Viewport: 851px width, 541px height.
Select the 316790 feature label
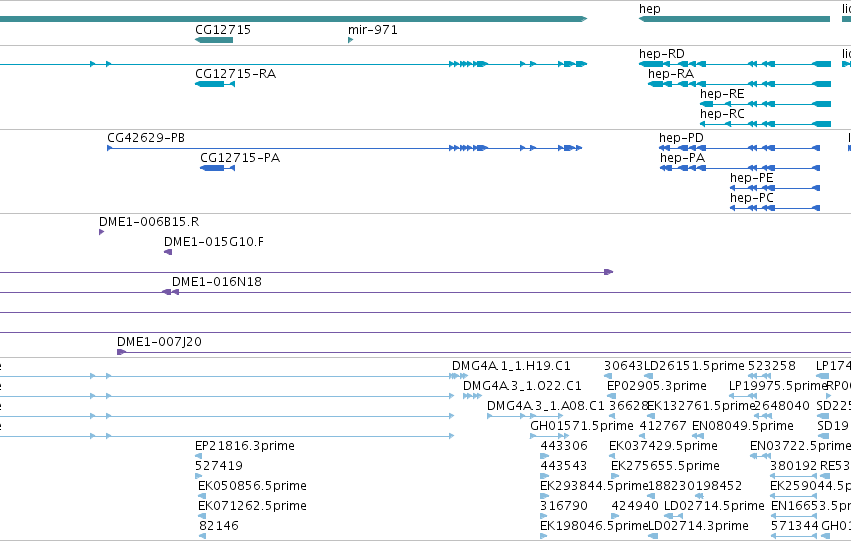point(564,506)
